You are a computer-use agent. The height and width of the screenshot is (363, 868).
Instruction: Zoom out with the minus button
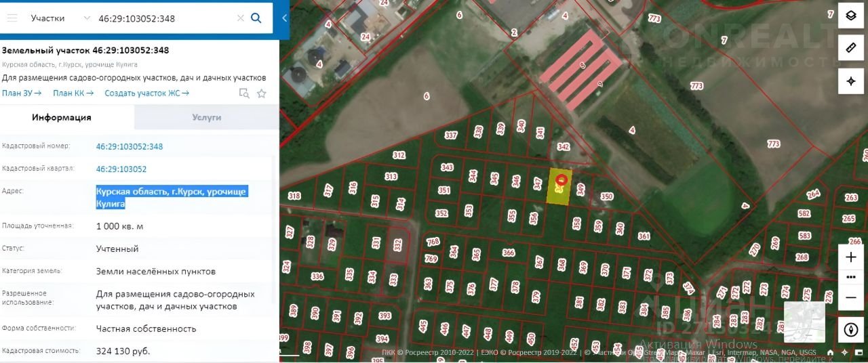(851, 297)
